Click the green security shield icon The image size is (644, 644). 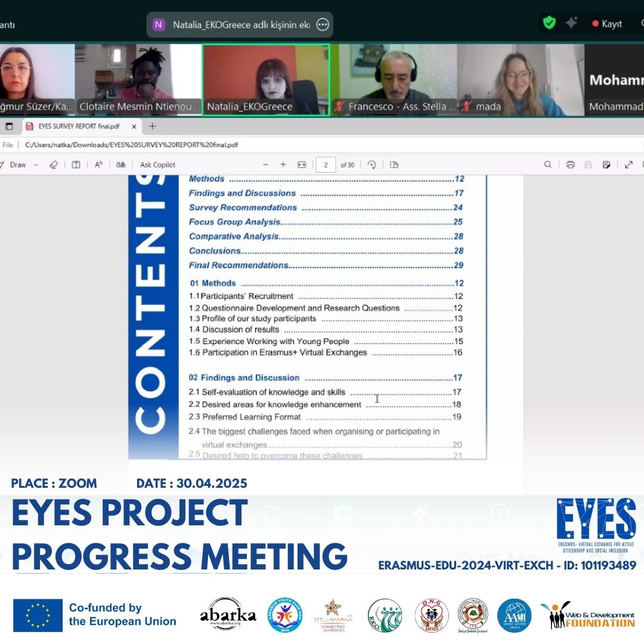550,23
